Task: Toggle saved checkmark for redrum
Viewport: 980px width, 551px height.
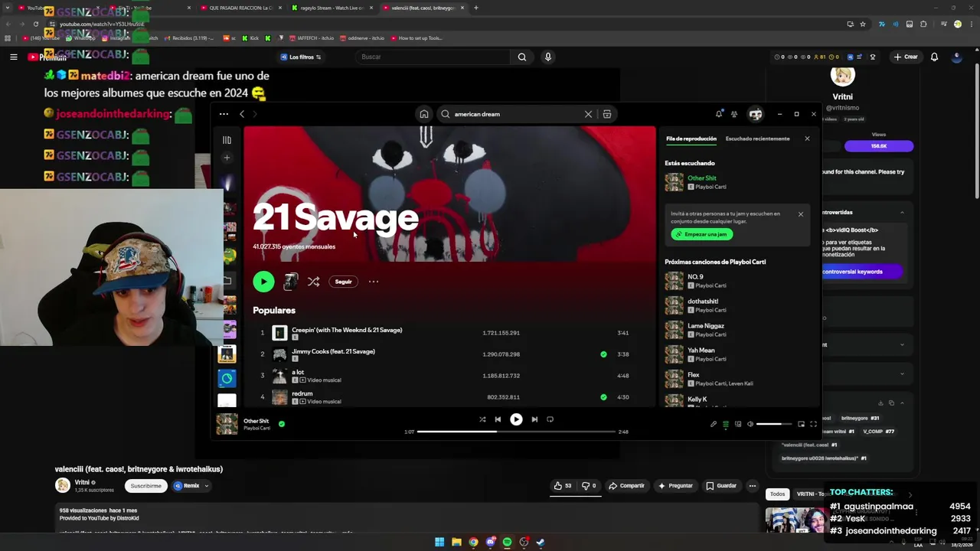Action: pyautogui.click(x=603, y=397)
